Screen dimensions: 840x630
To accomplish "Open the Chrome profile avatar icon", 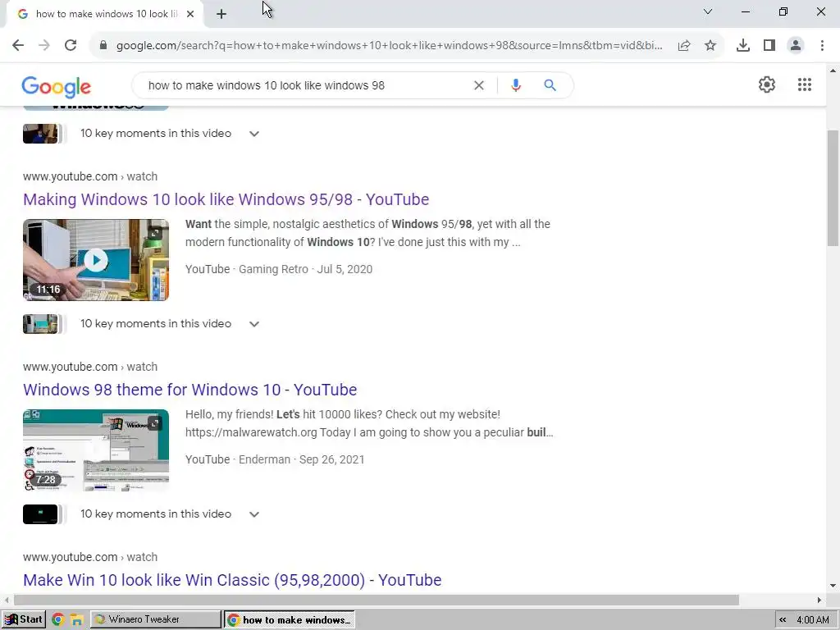I will click(796, 46).
